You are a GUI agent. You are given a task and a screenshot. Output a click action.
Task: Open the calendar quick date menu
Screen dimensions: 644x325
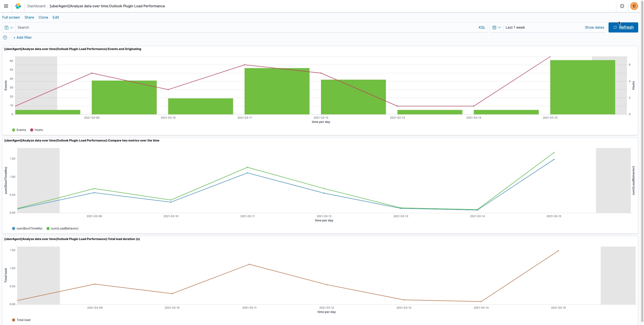[496, 27]
